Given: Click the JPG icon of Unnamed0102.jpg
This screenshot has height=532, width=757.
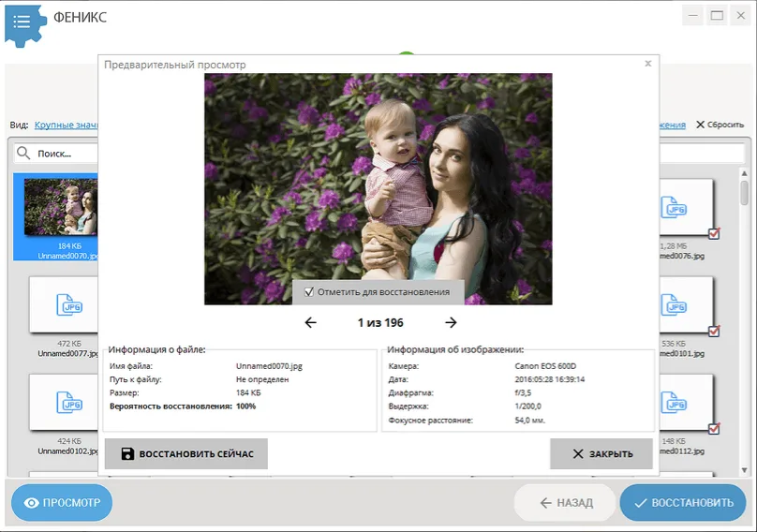Looking at the screenshot, I should [69, 402].
